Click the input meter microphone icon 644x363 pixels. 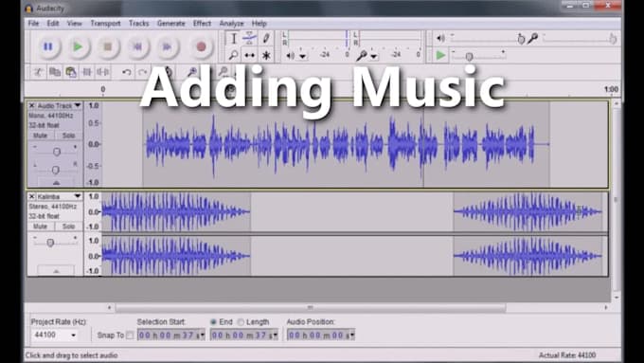coord(362,55)
